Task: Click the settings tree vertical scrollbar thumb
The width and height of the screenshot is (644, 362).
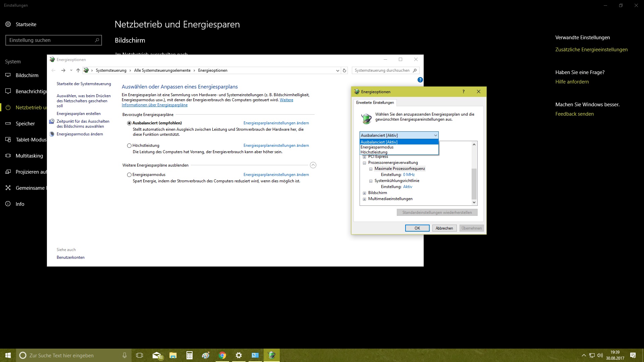Action: tap(474, 184)
